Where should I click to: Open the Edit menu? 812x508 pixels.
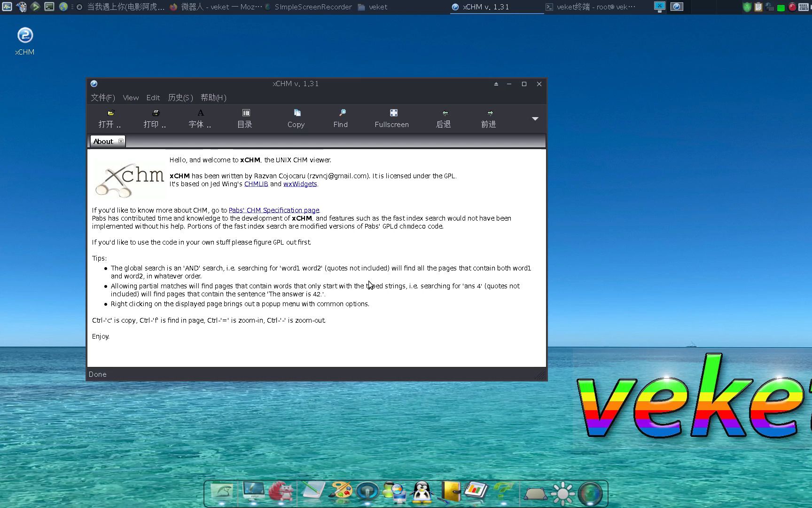point(153,97)
